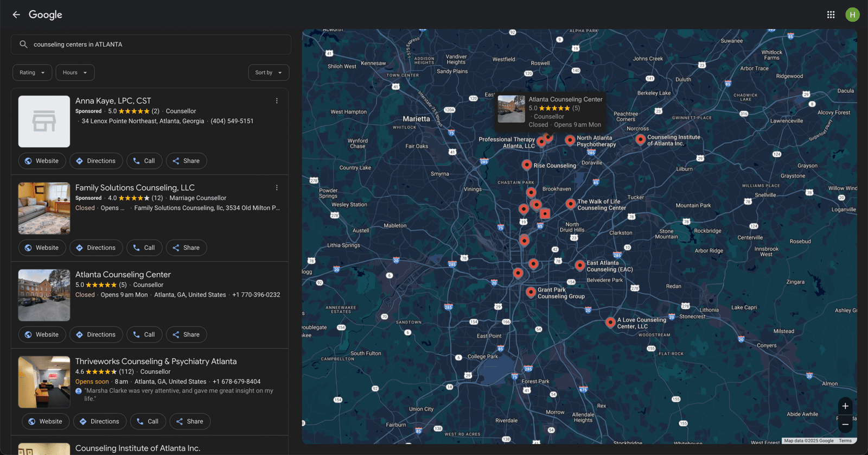This screenshot has height=455, width=868.
Task: Get Directions to Thriveworks Counseling
Action: click(100, 421)
